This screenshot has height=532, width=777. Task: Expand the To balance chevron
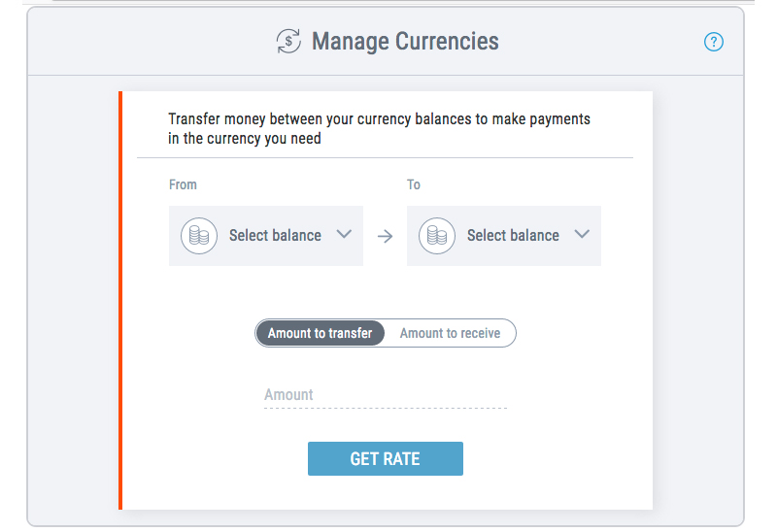(x=582, y=234)
